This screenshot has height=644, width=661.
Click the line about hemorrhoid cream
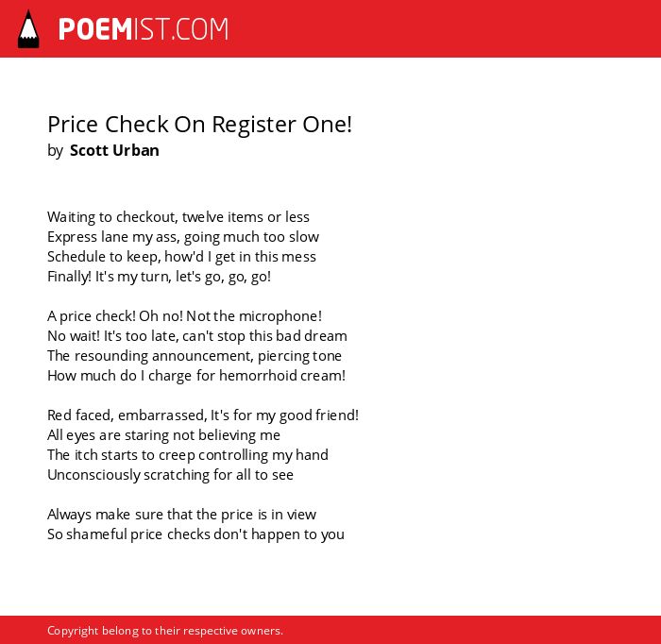(x=196, y=376)
